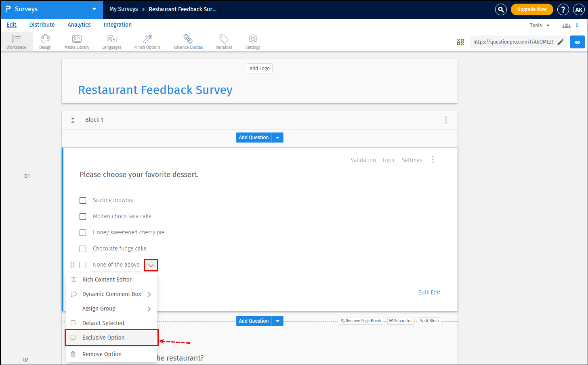
Task: Click the Upgrade Now button
Action: tap(532, 9)
